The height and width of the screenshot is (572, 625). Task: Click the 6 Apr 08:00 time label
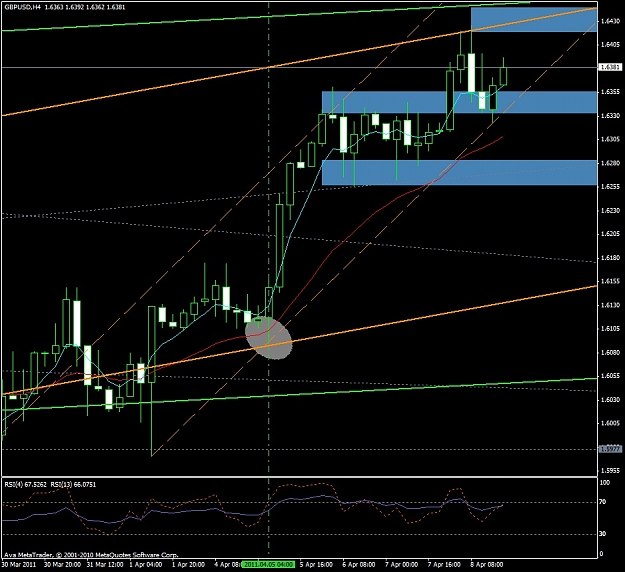pos(359,565)
